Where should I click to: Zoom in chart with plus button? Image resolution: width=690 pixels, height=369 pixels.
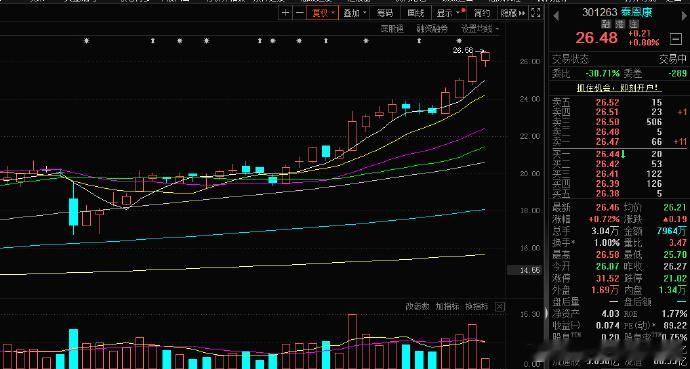point(286,13)
